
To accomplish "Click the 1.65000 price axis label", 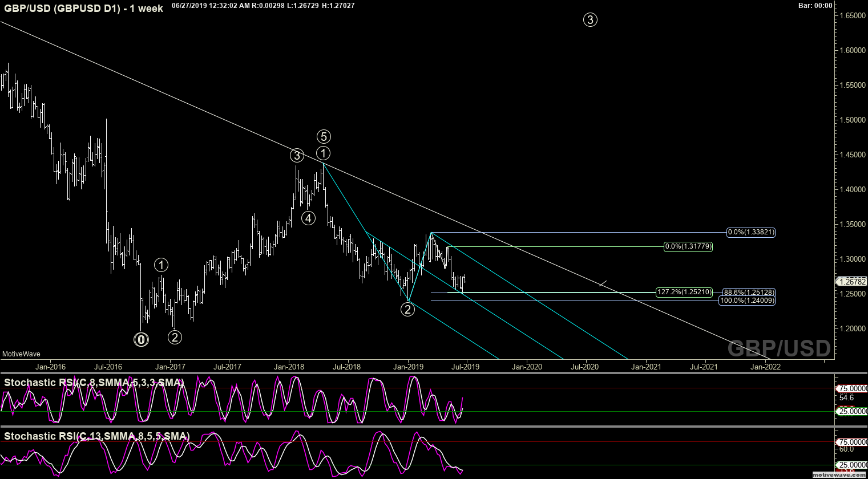I will pyautogui.click(x=851, y=15).
